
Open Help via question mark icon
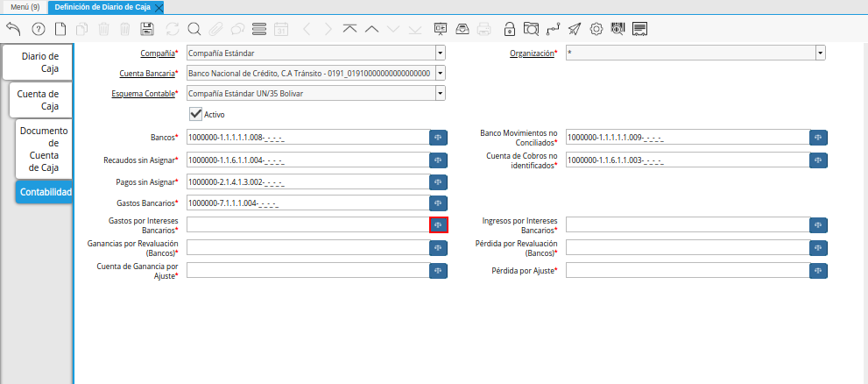(39, 29)
